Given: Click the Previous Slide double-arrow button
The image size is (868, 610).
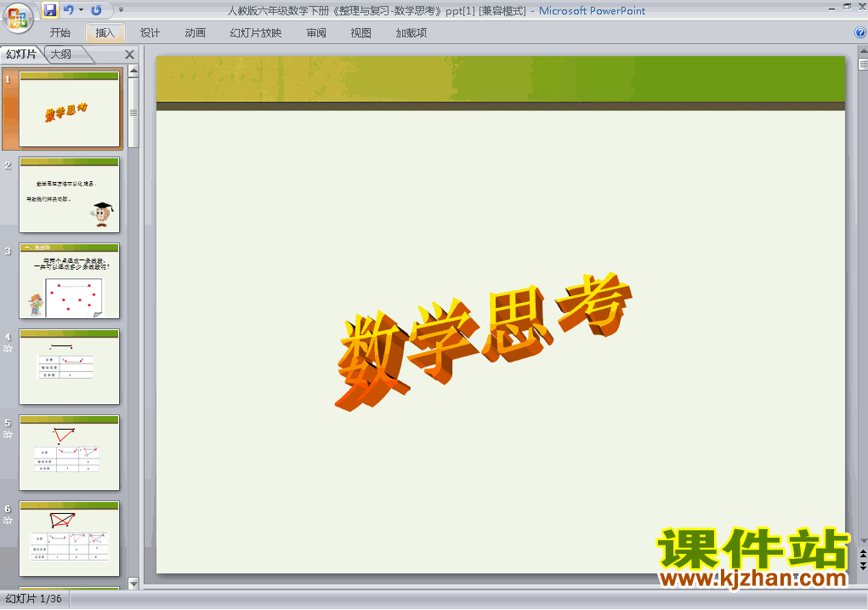Looking at the screenshot, I should pyautogui.click(x=863, y=554).
